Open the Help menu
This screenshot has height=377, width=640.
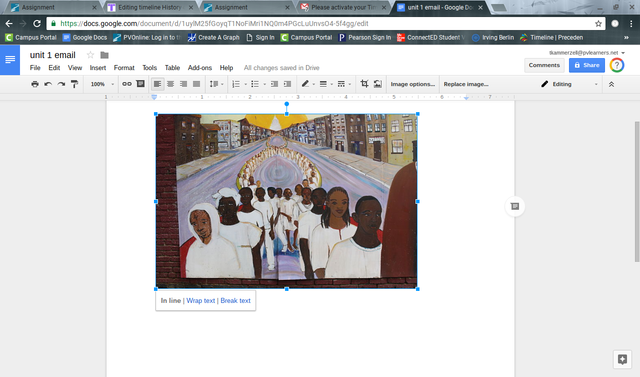point(226,68)
